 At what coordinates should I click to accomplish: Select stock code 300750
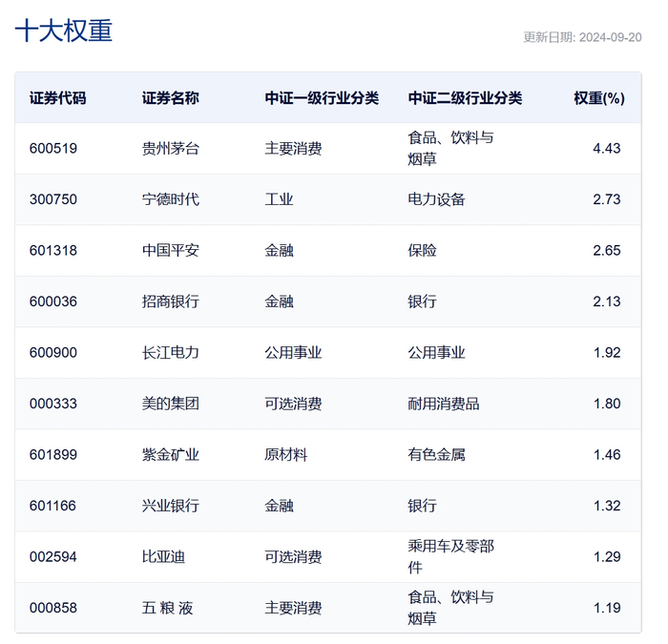pos(53,199)
